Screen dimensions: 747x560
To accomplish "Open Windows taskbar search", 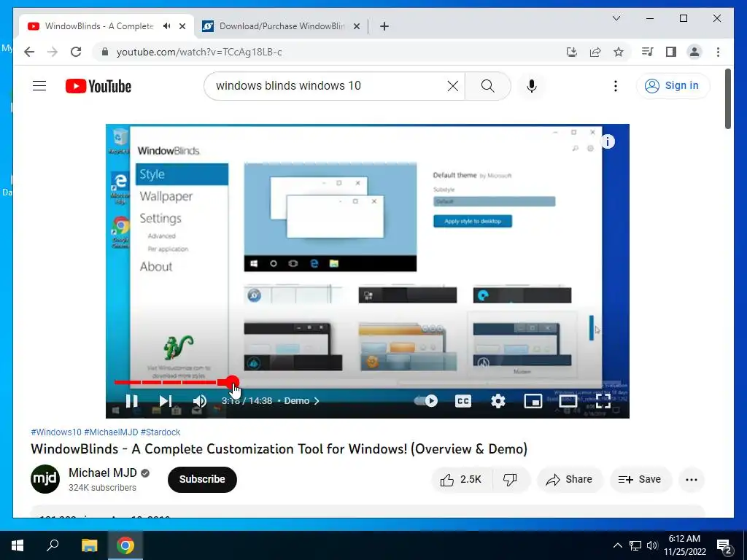I will point(53,545).
